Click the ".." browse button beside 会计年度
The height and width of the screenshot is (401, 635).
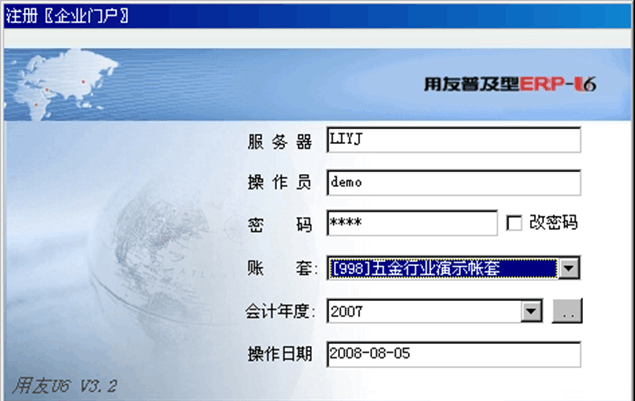click(x=567, y=311)
